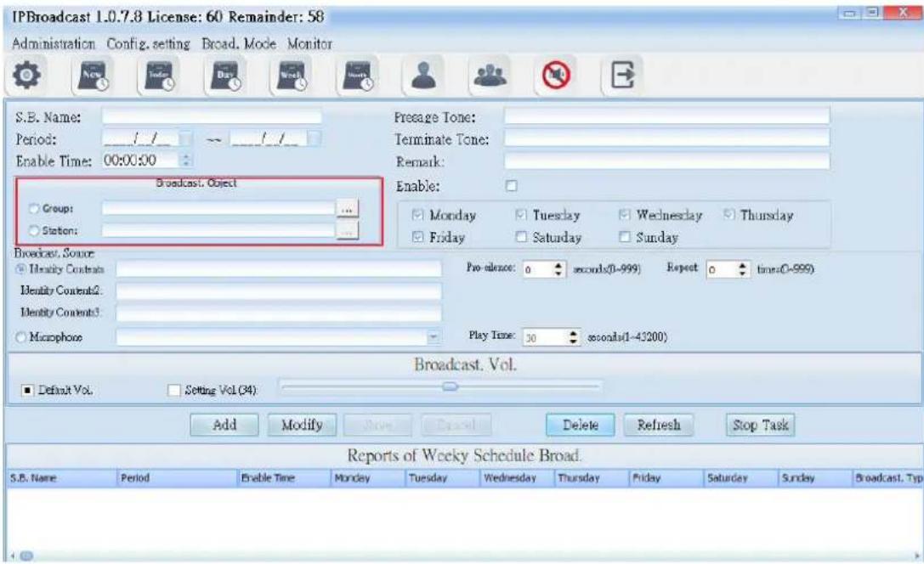Click the broadcast volume slider handle
The height and width of the screenshot is (564, 924).
(x=451, y=386)
